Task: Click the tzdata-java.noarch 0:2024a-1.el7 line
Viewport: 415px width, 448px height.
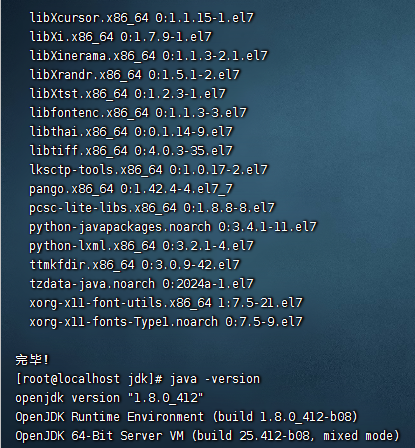Action: pos(142,284)
